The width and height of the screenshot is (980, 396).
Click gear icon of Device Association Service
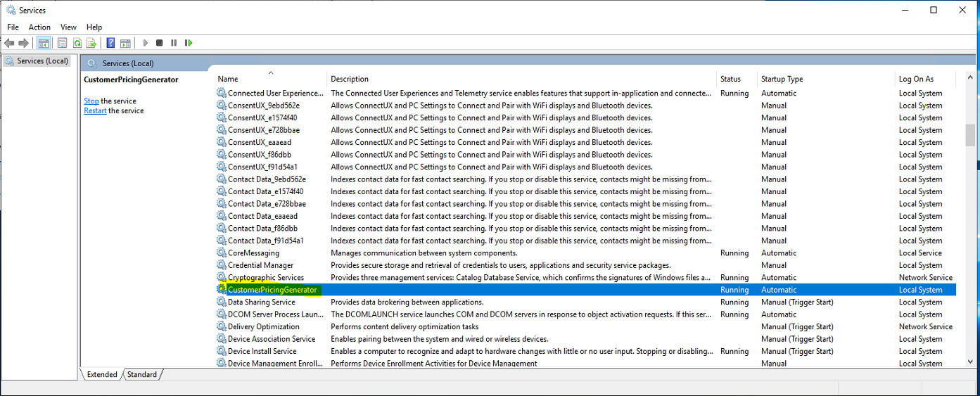(222, 339)
